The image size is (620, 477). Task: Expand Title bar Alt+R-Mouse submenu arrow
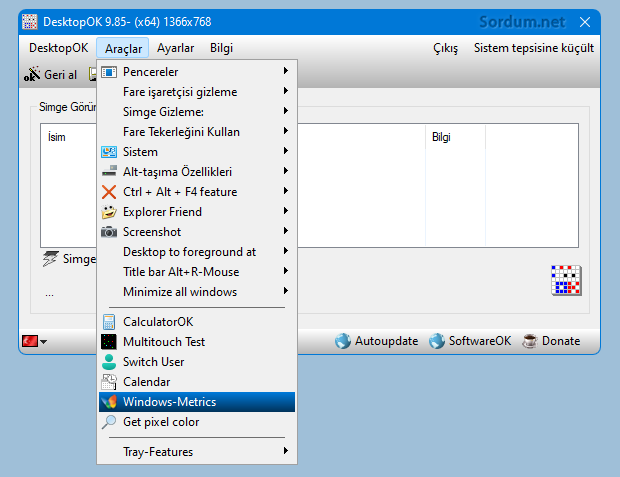click(x=286, y=271)
